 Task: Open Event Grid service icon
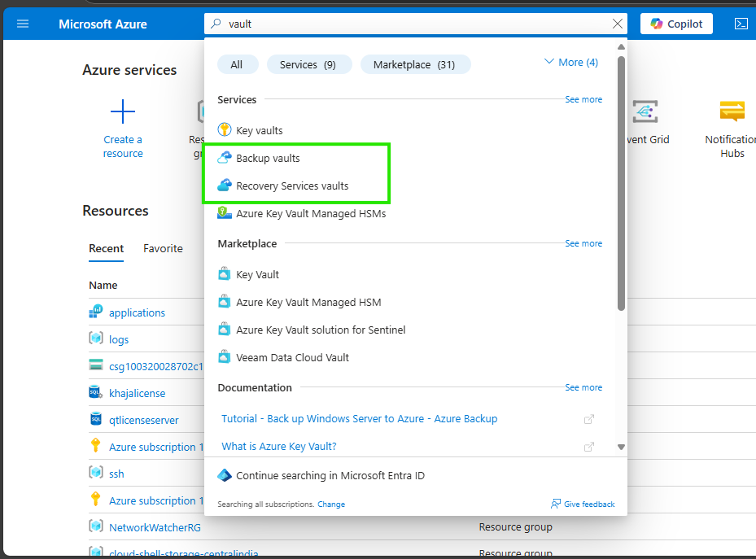click(x=645, y=111)
